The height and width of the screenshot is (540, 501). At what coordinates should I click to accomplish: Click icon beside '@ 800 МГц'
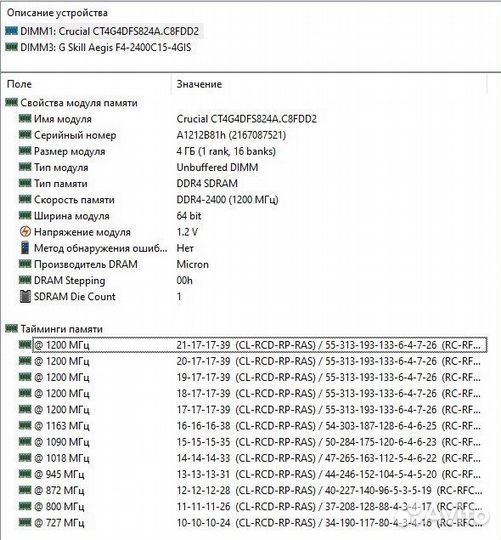click(x=25, y=506)
